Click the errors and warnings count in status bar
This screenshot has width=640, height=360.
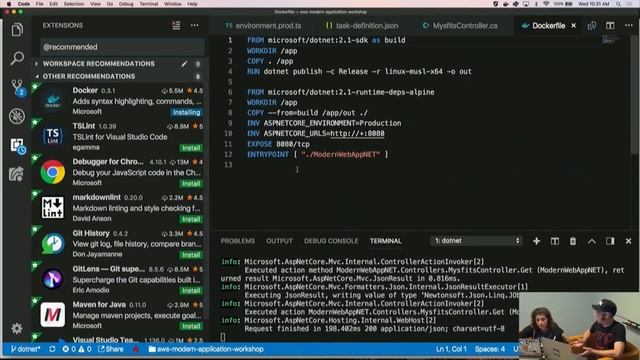coord(77,349)
